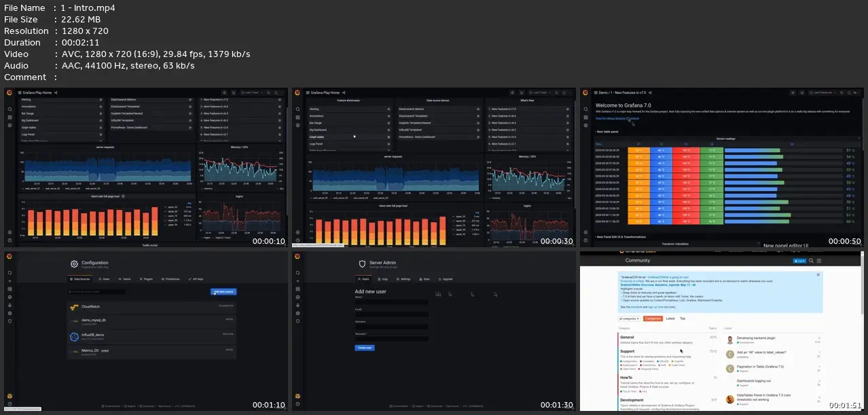Open dashboards sidebar icon in 00:00:10 frame
Viewport: 868px width, 415px height.
[10, 118]
